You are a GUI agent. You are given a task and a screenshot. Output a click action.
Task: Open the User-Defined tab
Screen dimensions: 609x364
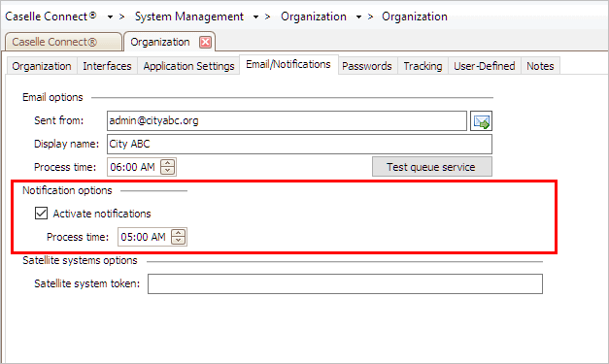485,66
